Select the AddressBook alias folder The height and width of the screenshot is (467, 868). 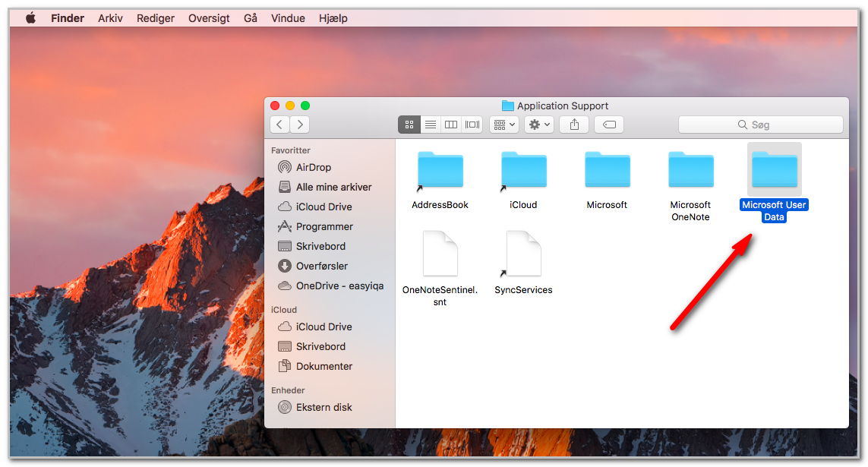440,181
